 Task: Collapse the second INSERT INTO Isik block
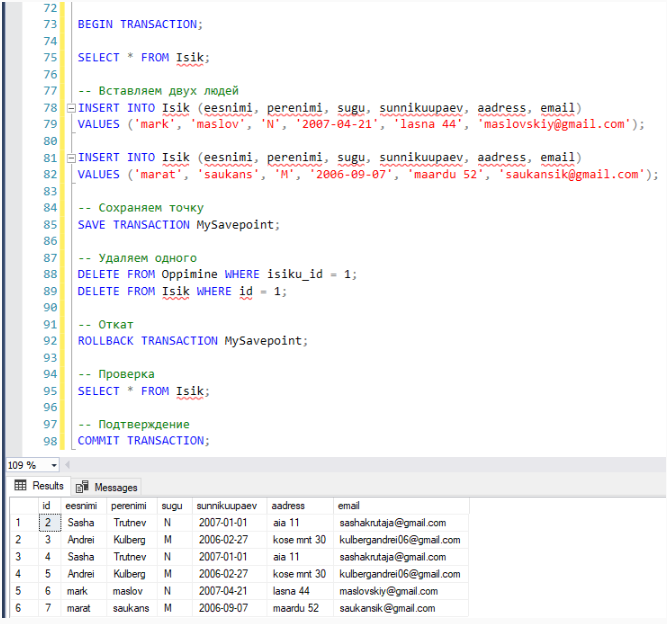69,158
